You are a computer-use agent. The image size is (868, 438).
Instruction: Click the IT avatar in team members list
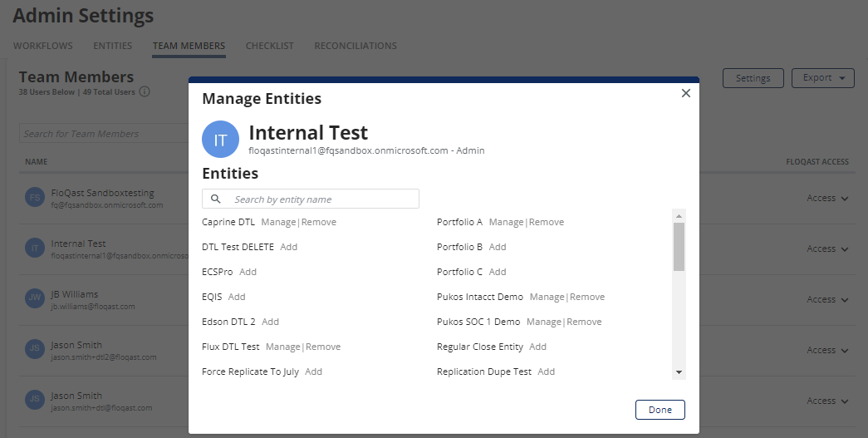[34, 248]
